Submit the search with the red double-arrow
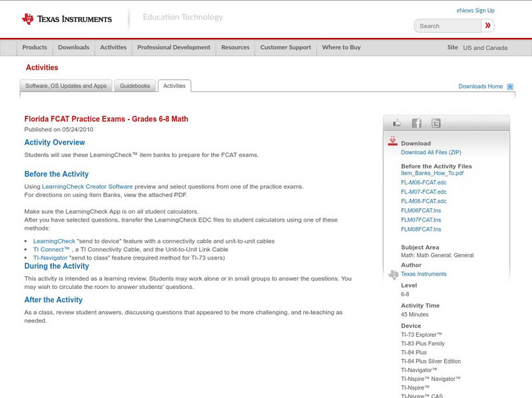Image resolution: width=532 pixels, height=398 pixels. [487, 25]
